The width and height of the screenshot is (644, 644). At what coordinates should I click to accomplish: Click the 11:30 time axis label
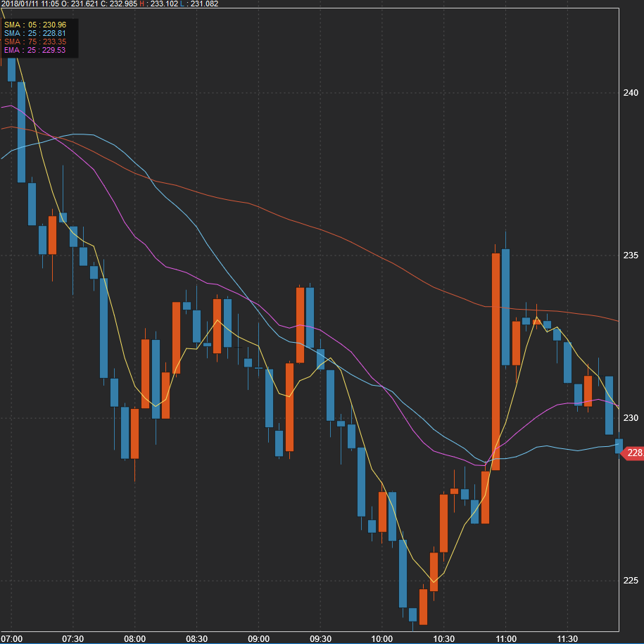[567, 639]
